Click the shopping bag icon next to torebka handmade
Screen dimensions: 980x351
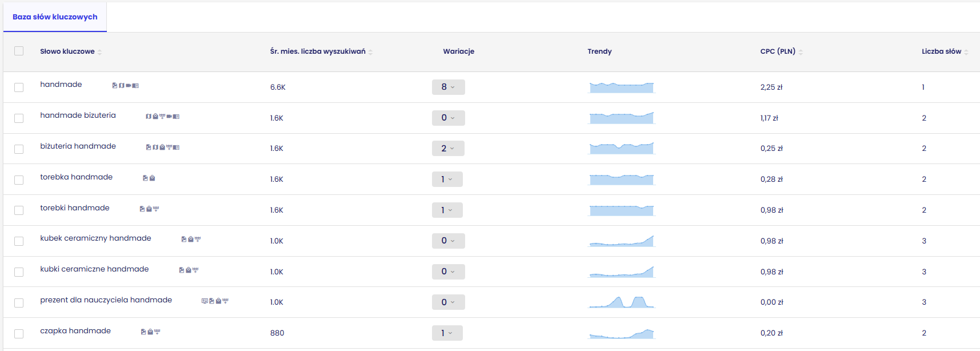(152, 178)
